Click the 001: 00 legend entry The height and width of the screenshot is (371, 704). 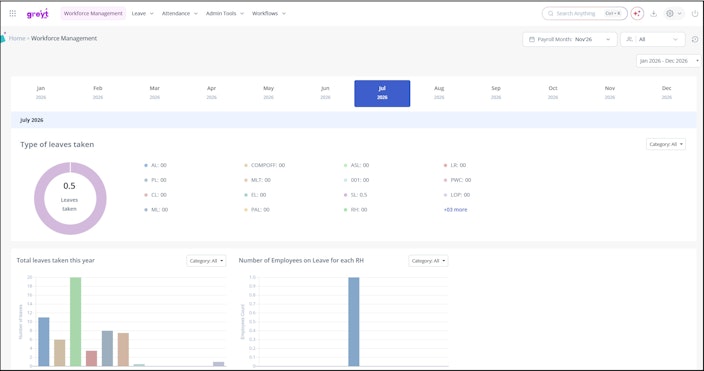click(356, 180)
